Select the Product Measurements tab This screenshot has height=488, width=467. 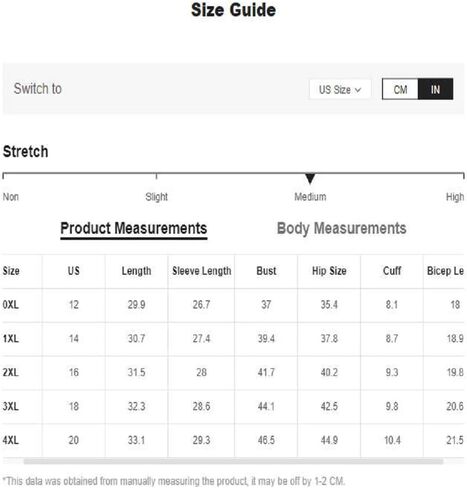pyautogui.click(x=134, y=229)
